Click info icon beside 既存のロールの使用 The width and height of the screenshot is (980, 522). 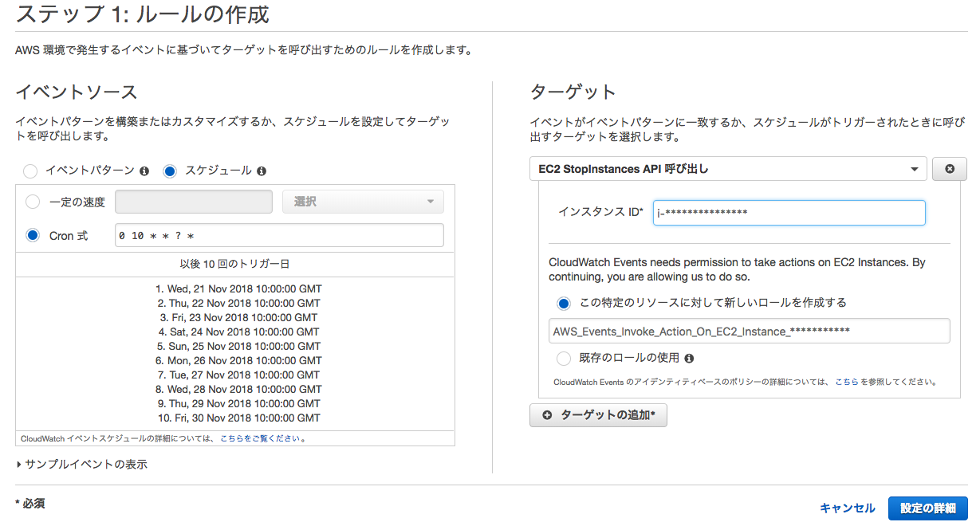click(x=689, y=359)
